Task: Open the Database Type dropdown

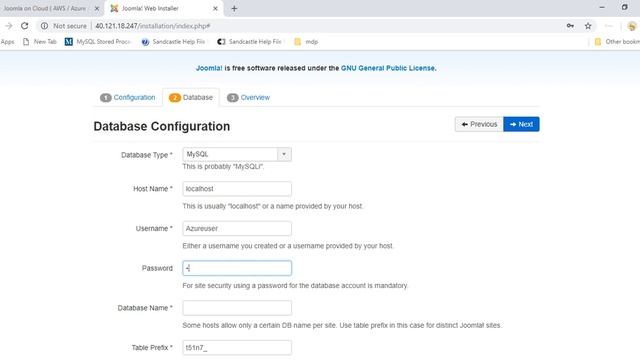Action: [237, 154]
